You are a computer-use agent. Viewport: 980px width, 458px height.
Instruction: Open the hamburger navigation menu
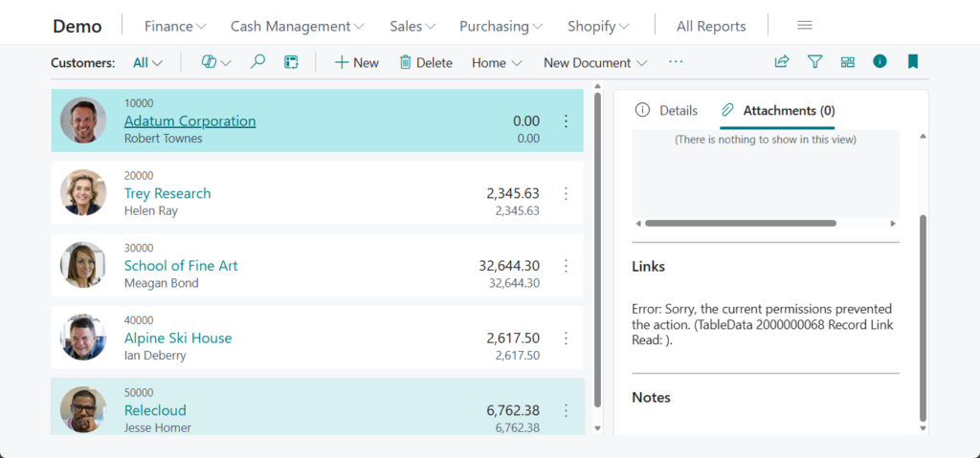coord(805,26)
